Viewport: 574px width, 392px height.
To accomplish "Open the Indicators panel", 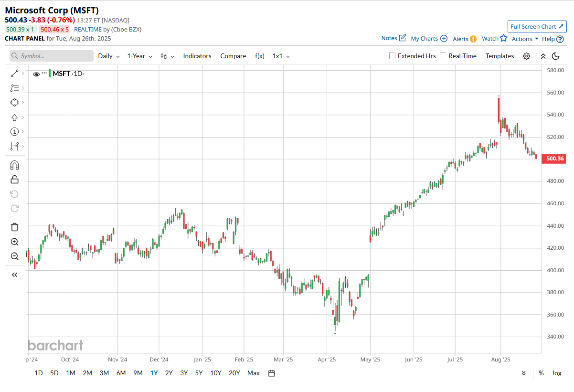I will (197, 56).
